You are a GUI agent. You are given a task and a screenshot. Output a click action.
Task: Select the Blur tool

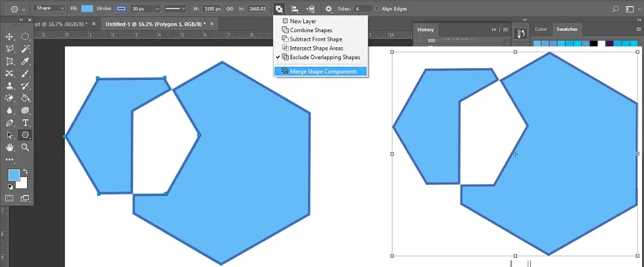tap(9, 111)
